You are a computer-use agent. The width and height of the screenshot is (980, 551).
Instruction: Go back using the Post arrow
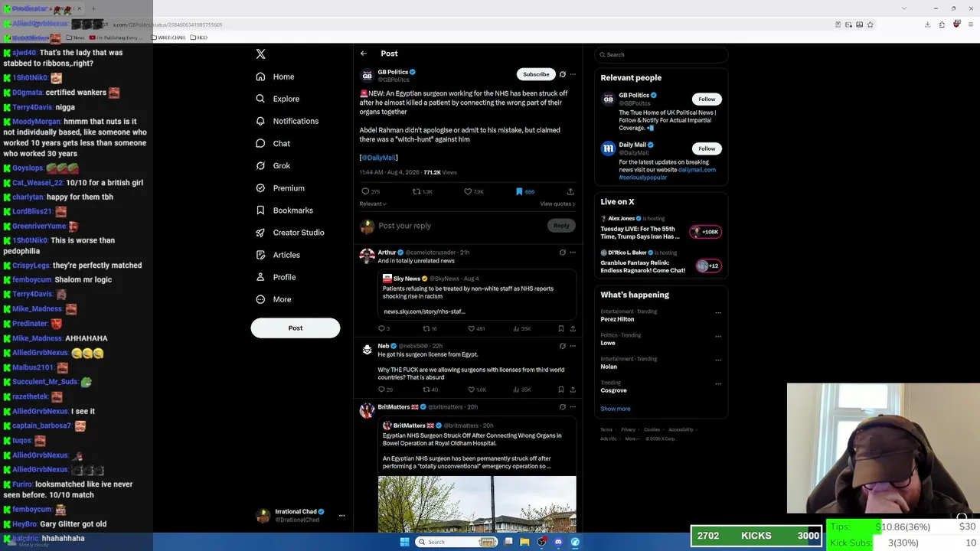click(x=364, y=54)
